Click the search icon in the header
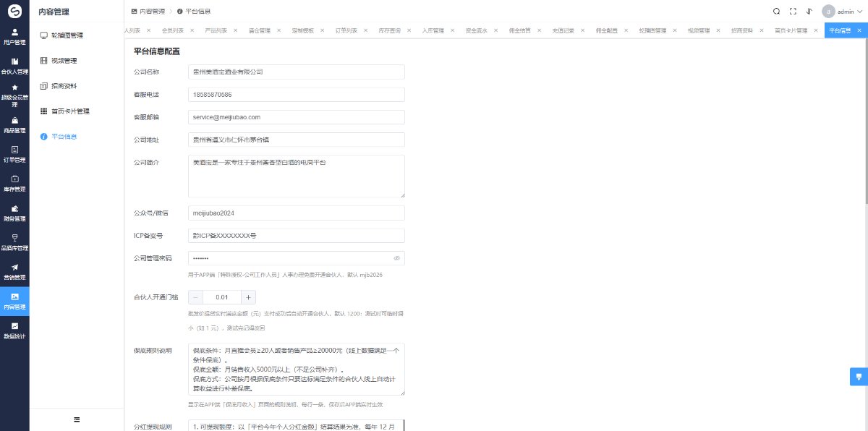 click(776, 12)
